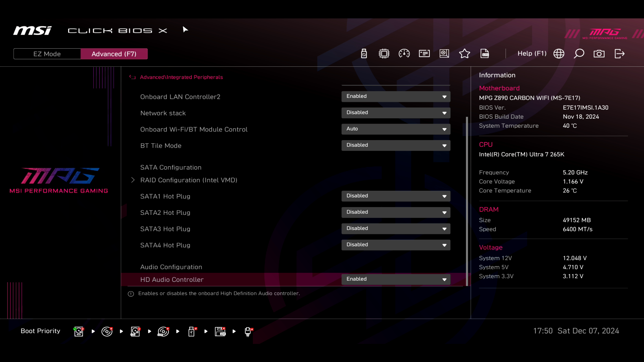Select the Advanced (F7) tab
Image resolution: width=644 pixels, height=362 pixels.
114,54
